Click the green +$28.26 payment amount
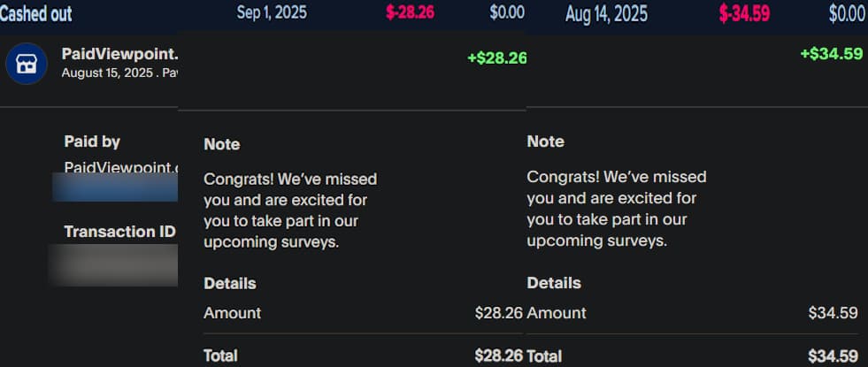Image resolution: width=868 pixels, height=367 pixels. pyautogui.click(x=496, y=59)
